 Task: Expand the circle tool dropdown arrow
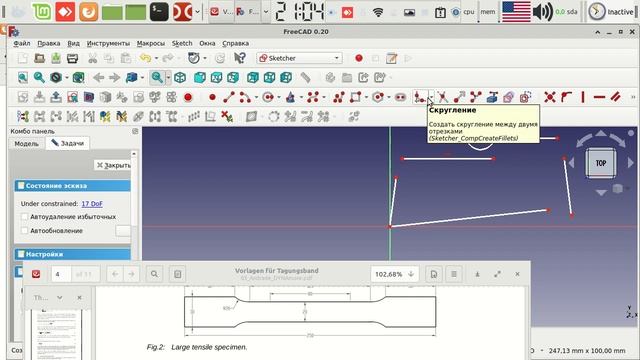click(x=279, y=98)
